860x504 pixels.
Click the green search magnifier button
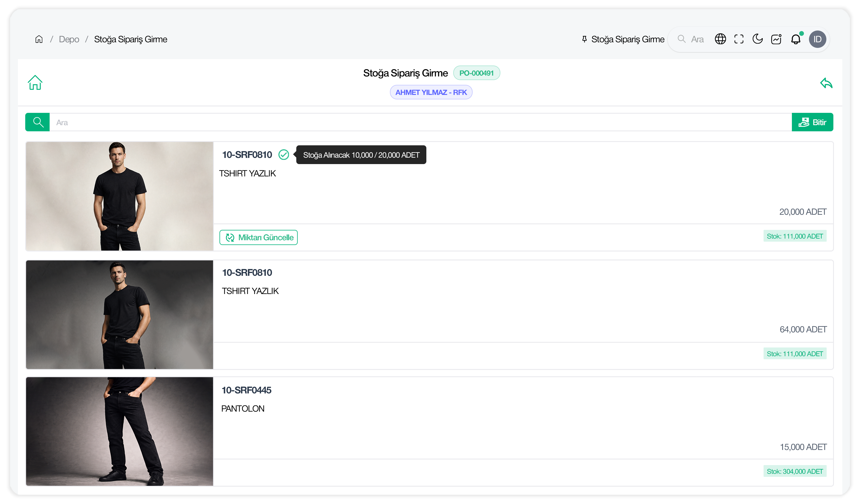coord(38,122)
